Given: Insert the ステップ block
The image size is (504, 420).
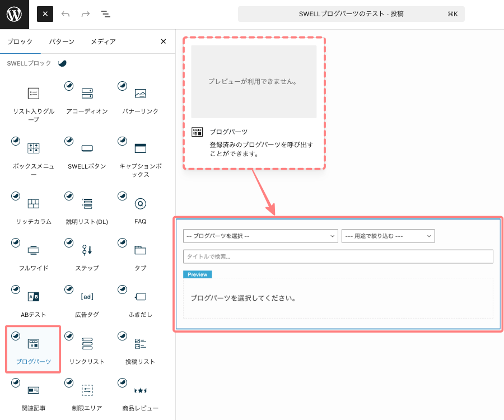Looking at the screenshot, I should [x=87, y=255].
